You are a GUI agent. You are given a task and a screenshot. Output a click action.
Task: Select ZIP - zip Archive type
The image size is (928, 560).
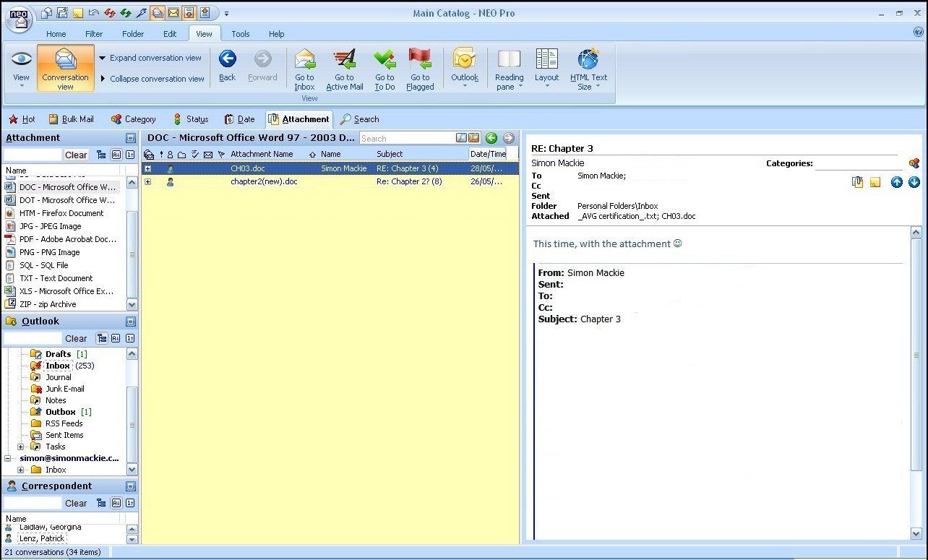coord(41,304)
